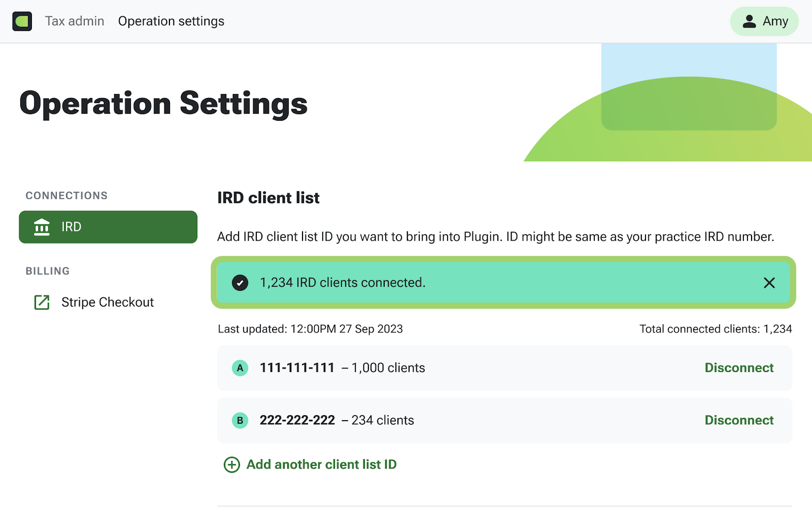Image resolution: width=812 pixels, height=509 pixels.
Task: Disconnect client list 111-111-111
Action: [738, 368]
